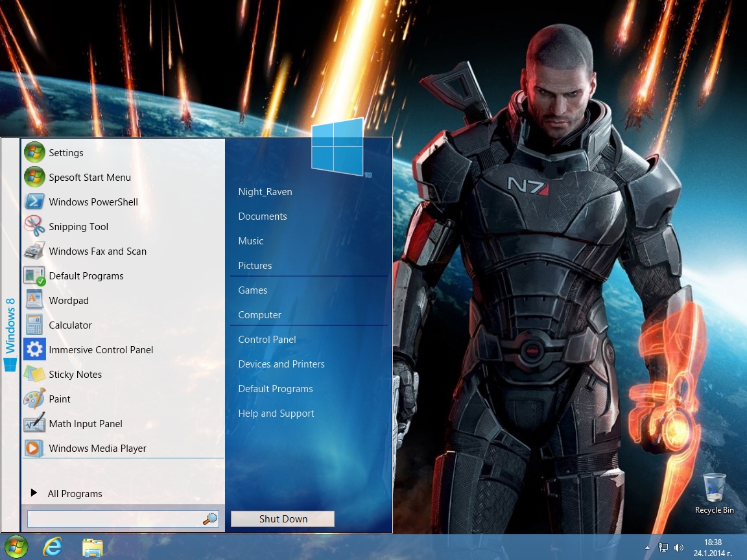
Task: Open Wordpad using its icon
Action: (34, 301)
